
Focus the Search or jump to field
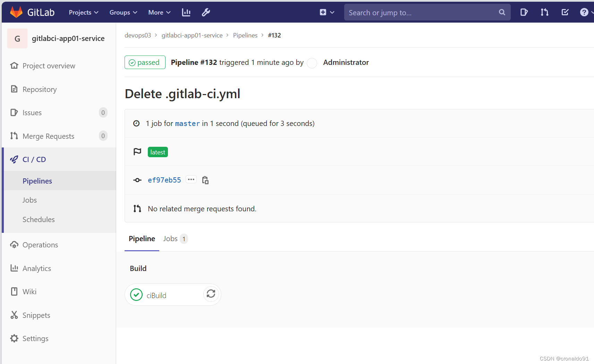point(427,12)
